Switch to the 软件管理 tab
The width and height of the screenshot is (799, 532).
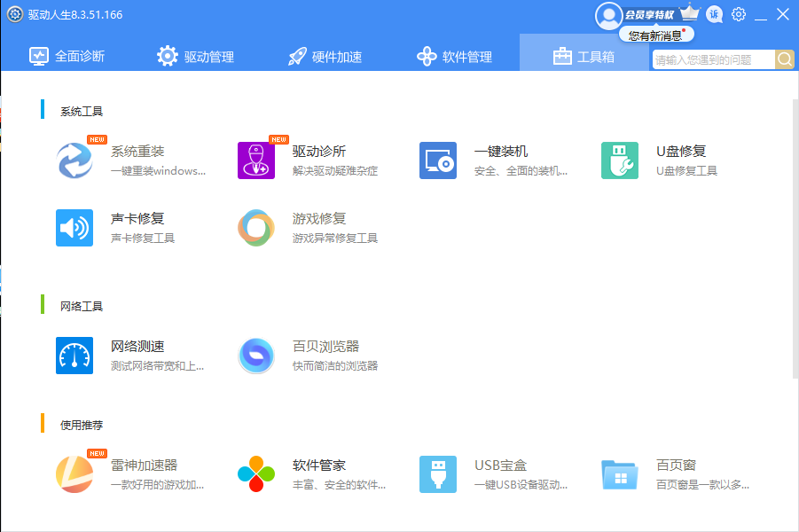455,56
